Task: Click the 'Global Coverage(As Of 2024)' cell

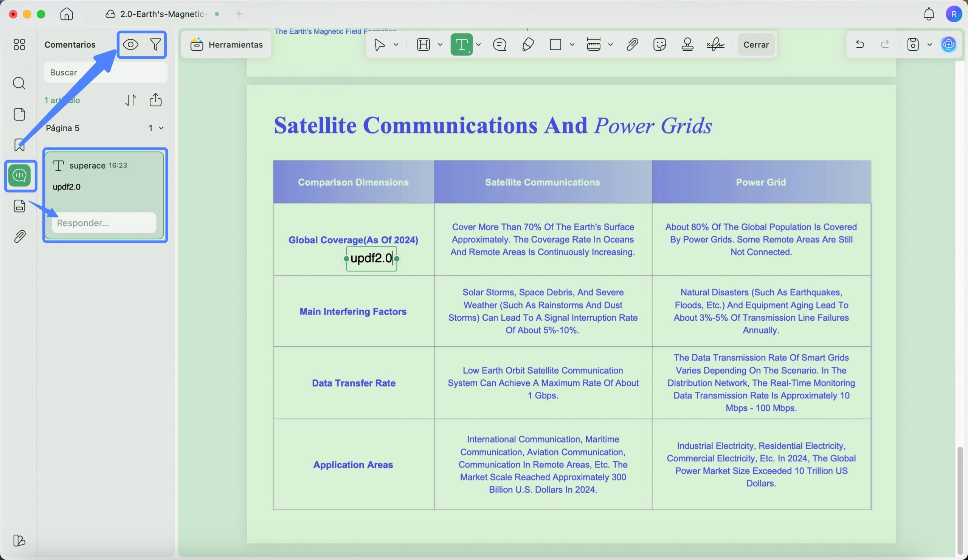Action: 354,240
